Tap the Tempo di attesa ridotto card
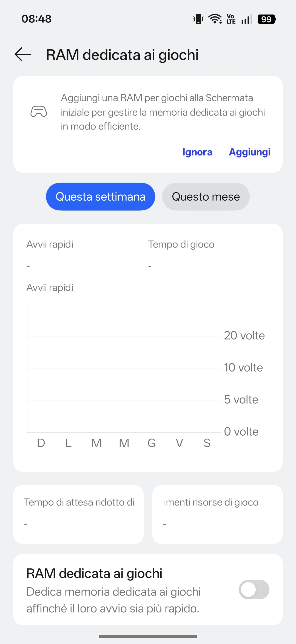 [79, 514]
